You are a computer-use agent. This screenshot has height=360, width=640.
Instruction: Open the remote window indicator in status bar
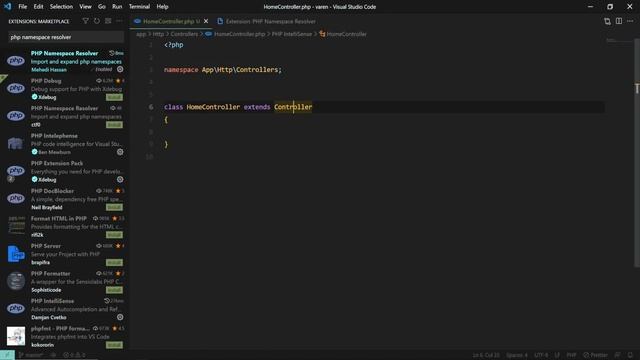point(7,355)
